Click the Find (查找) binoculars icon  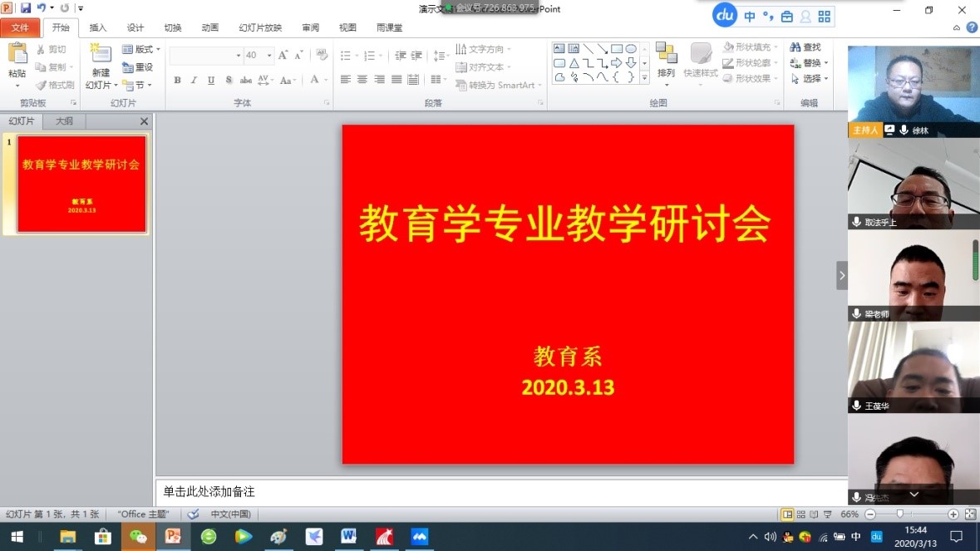point(795,47)
